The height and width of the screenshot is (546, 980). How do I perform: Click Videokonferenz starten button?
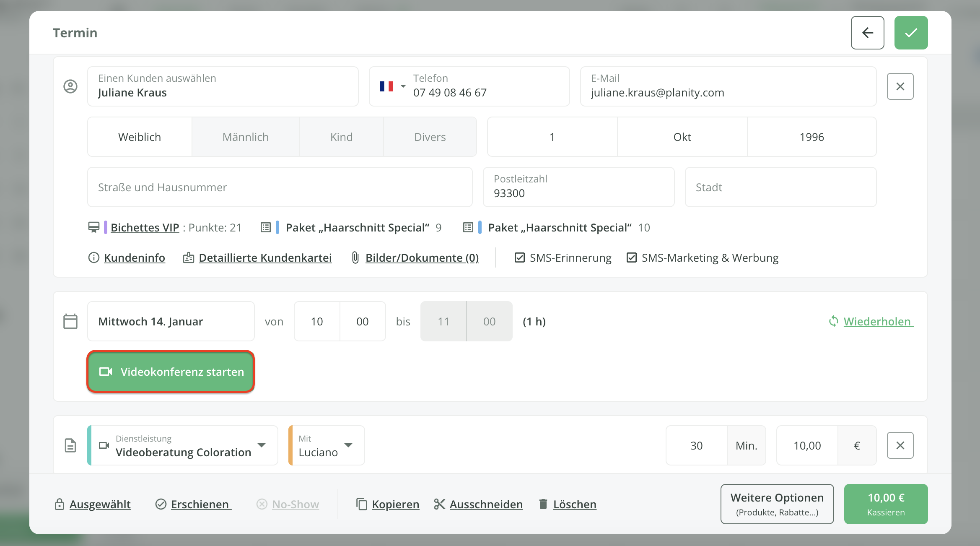point(171,372)
